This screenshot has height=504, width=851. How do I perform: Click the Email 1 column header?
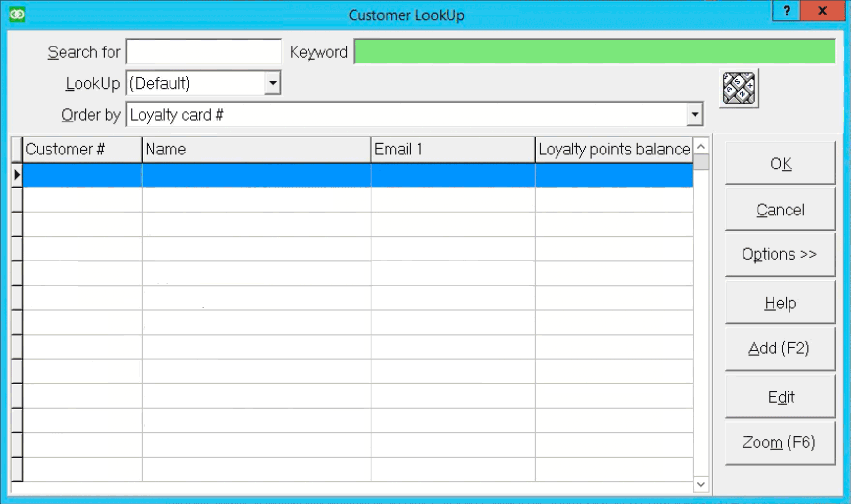tap(452, 149)
